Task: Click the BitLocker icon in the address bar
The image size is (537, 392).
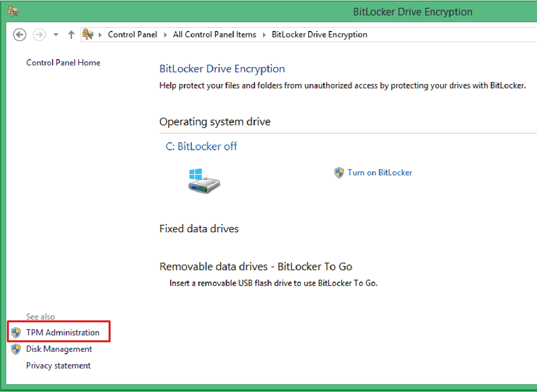Action: [88, 34]
